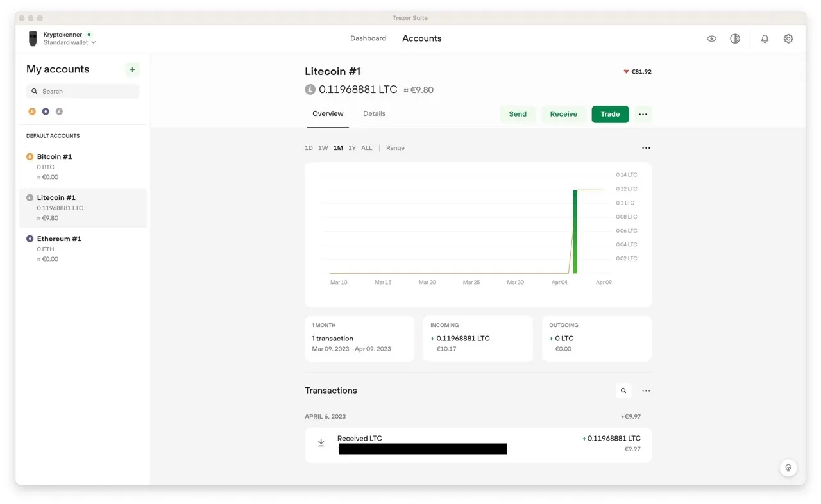Open Standard wallet dropdown
This screenshot has height=504, width=821.
(69, 43)
